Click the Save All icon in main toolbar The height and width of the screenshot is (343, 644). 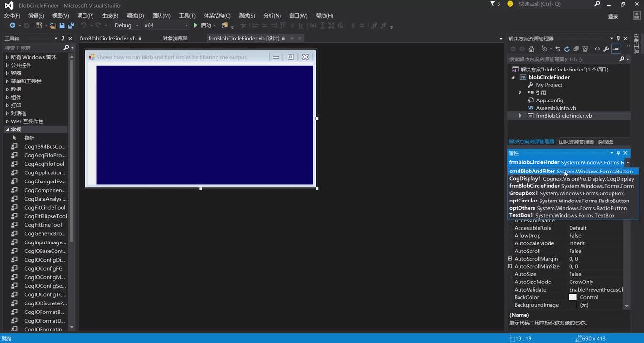pyautogui.click(x=71, y=25)
